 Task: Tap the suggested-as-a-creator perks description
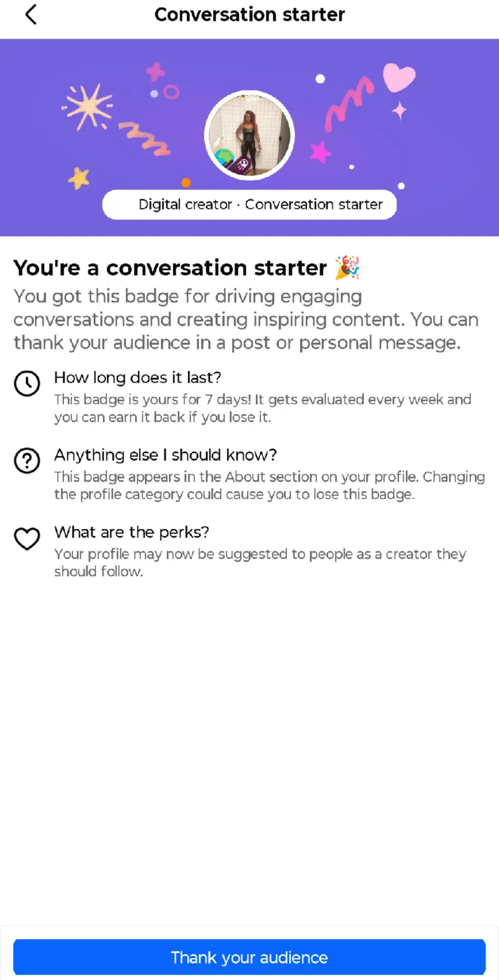tap(260, 563)
